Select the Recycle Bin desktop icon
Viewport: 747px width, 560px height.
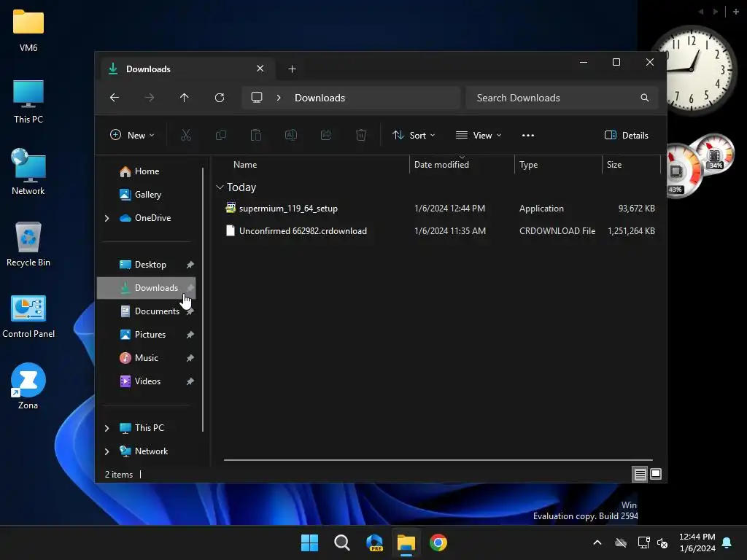tap(28, 244)
